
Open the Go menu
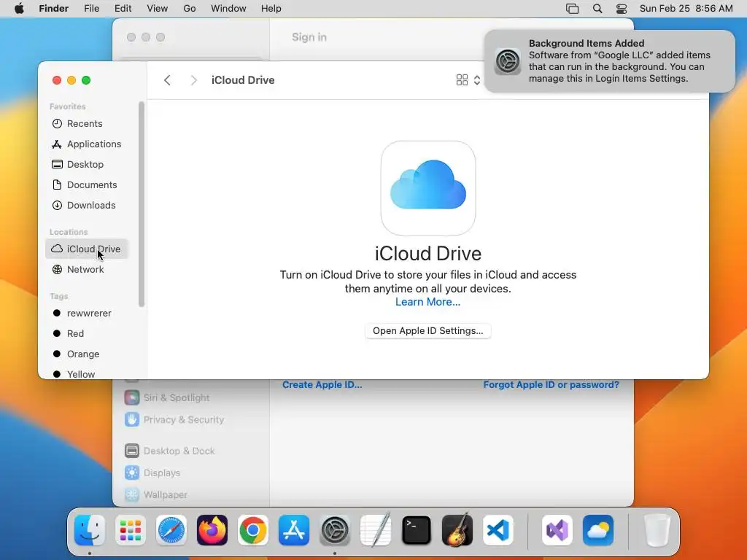[x=190, y=9]
